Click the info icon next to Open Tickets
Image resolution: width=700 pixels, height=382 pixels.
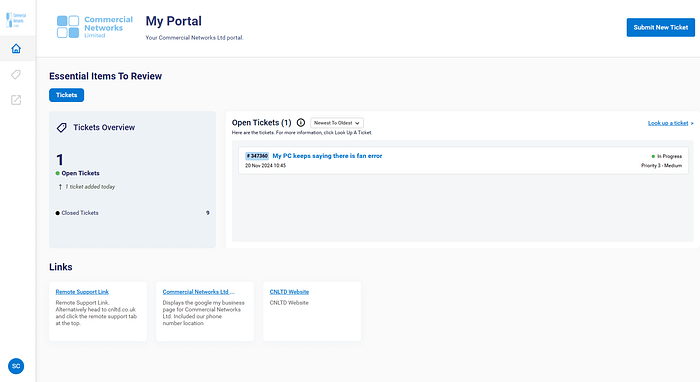pyautogui.click(x=301, y=122)
